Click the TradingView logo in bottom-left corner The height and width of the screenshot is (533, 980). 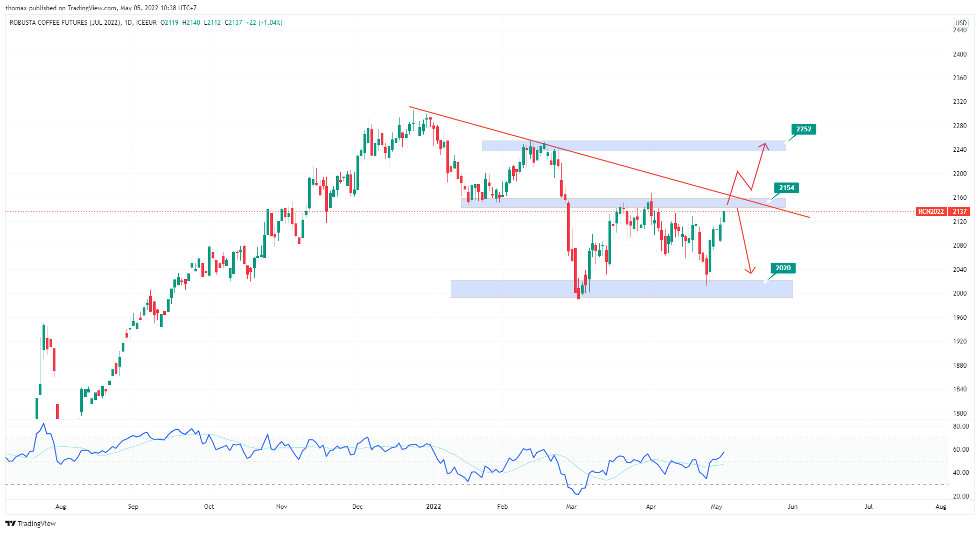click(x=31, y=523)
